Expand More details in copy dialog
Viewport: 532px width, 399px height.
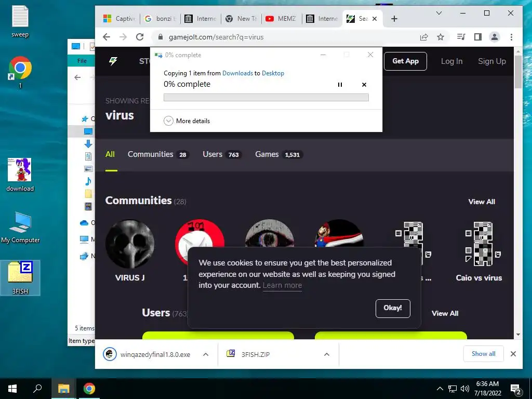click(x=187, y=121)
